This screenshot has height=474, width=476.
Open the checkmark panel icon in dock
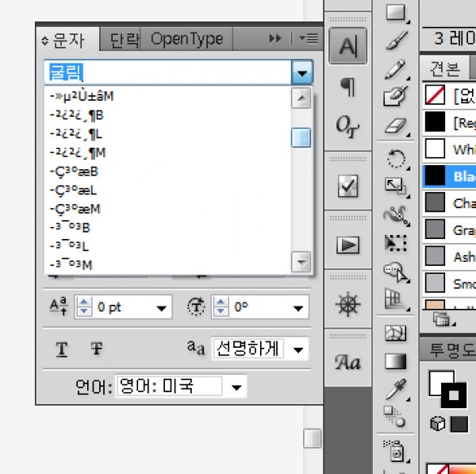click(348, 186)
